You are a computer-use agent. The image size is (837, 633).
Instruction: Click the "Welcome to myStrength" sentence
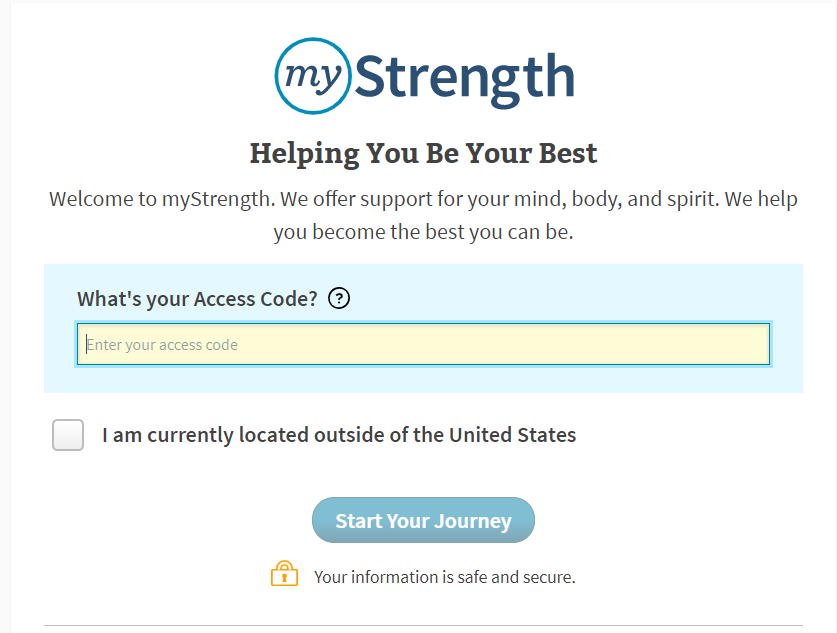(162, 199)
